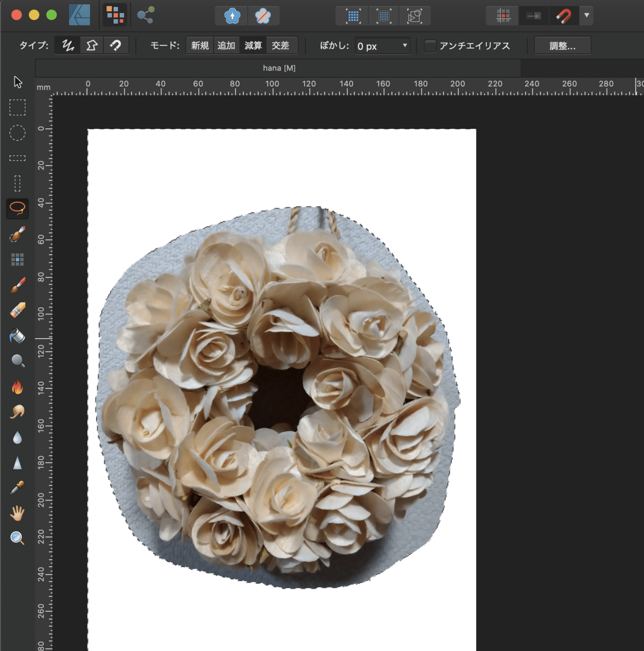Click the 調整... button

point(562,46)
